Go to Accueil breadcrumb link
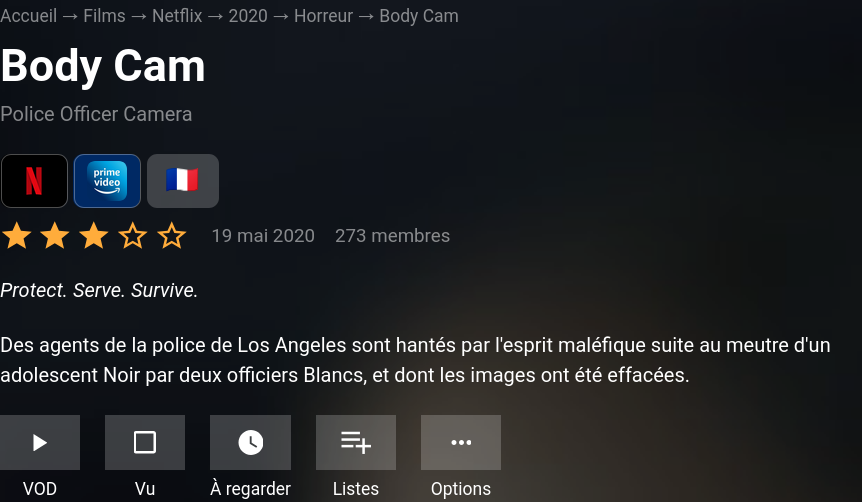 [29, 16]
